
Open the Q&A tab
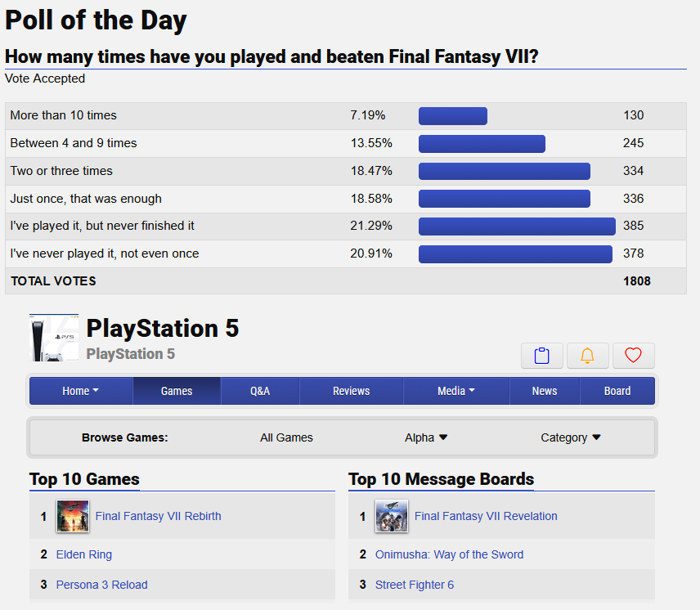260,391
